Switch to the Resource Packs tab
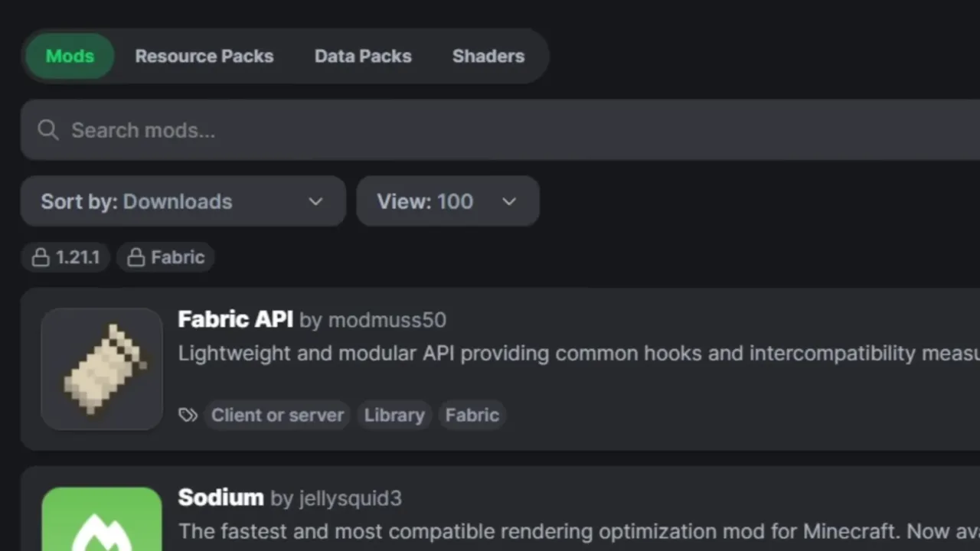Viewport: 980px width, 551px height. click(x=204, y=56)
